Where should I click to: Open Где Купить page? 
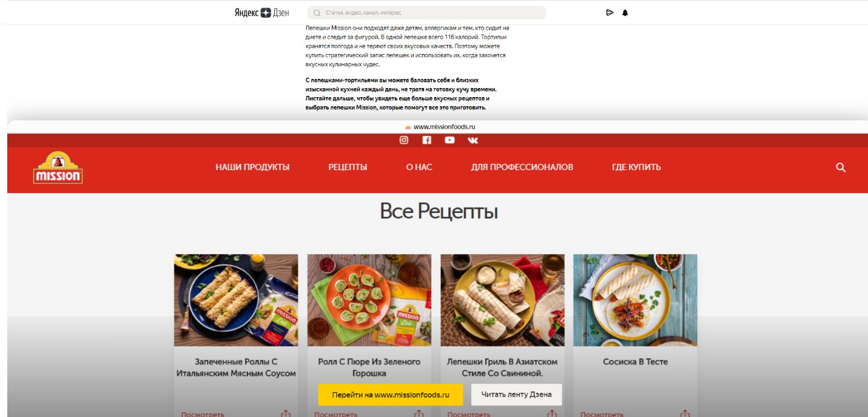pyautogui.click(x=636, y=168)
